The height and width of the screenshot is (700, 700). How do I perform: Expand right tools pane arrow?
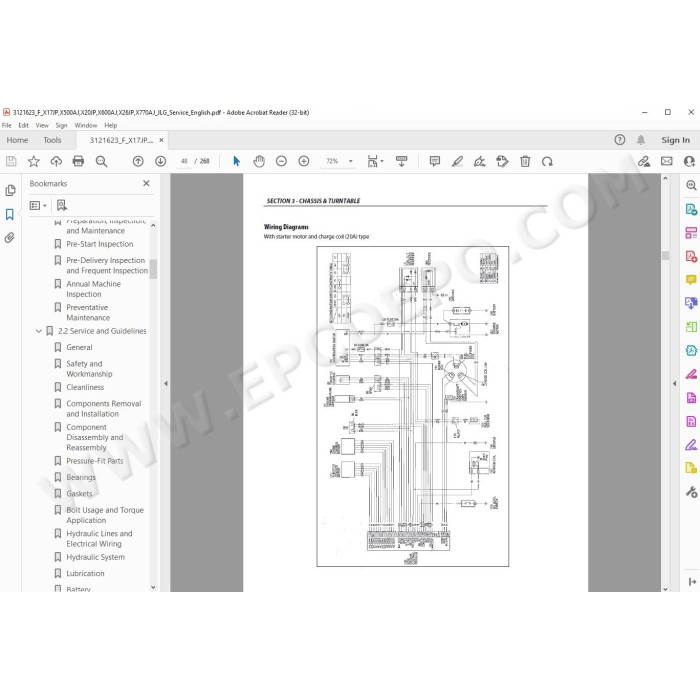[x=674, y=383]
